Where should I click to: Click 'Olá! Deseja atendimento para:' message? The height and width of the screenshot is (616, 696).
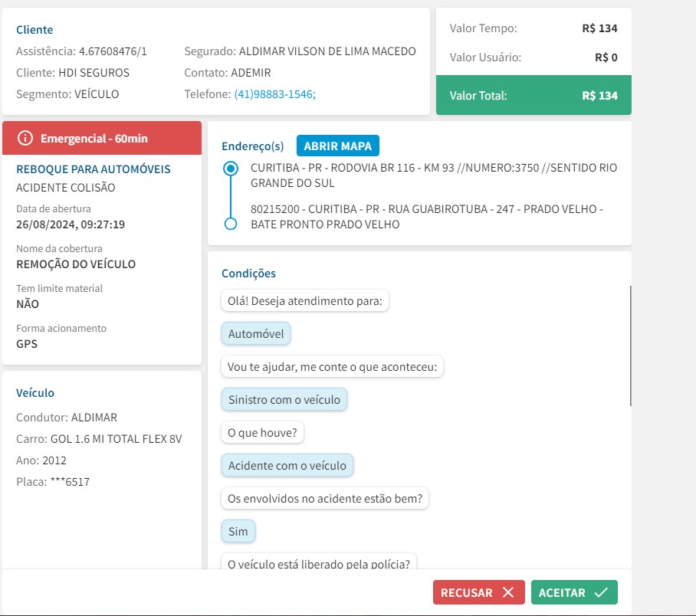305,301
